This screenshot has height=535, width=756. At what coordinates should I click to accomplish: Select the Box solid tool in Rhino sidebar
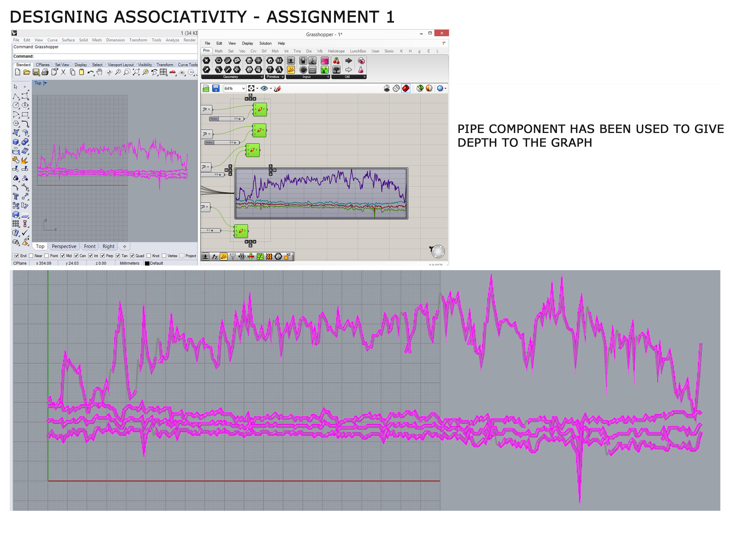16,142
